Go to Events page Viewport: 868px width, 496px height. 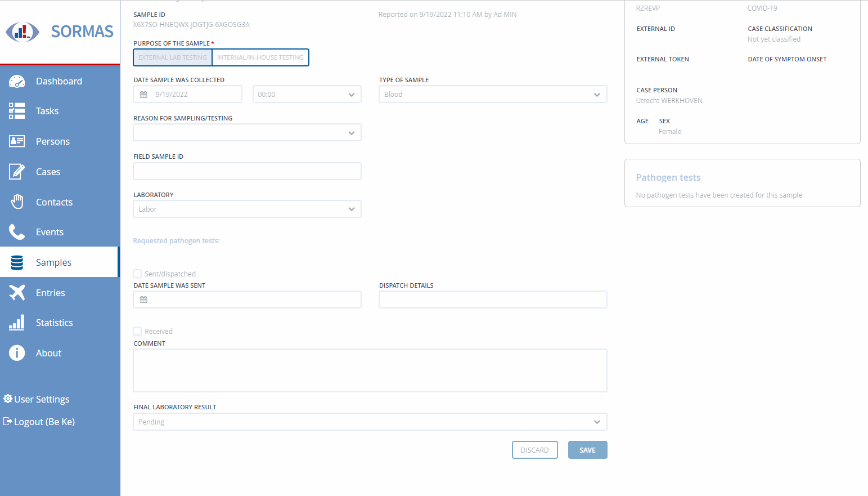click(x=60, y=232)
